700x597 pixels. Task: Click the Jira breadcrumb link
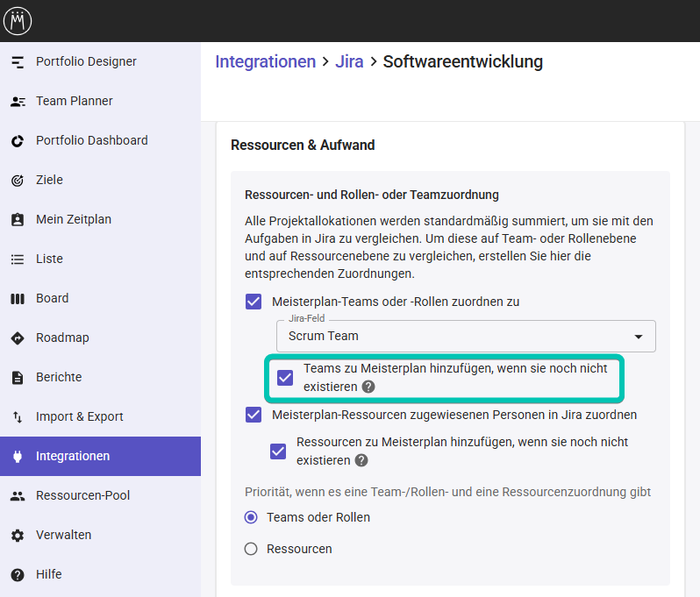pos(349,62)
